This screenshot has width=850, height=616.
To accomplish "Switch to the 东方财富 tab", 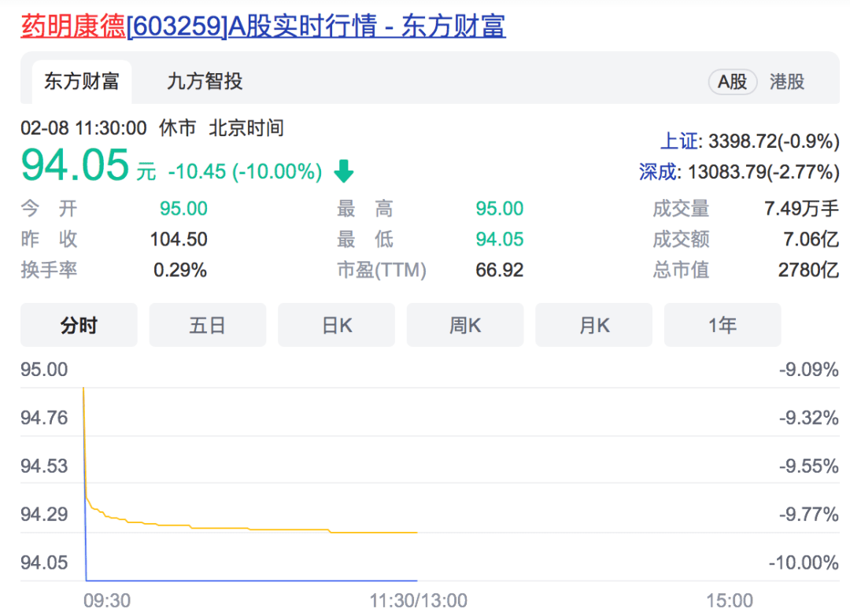I will pyautogui.click(x=81, y=81).
